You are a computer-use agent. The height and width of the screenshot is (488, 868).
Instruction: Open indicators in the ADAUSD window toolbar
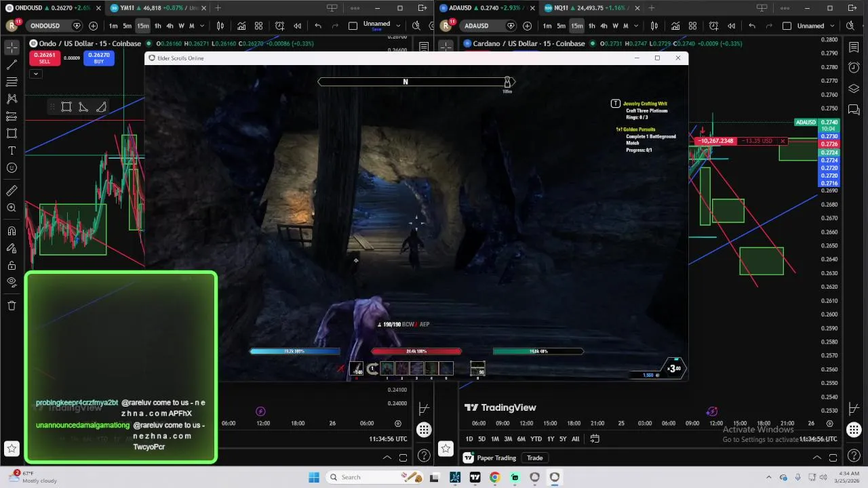click(675, 26)
